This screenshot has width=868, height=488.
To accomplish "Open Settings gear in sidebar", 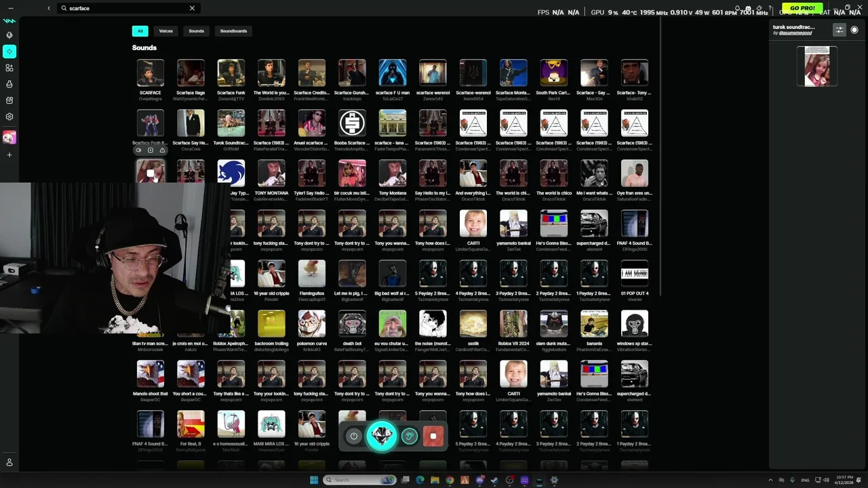I will [9, 117].
